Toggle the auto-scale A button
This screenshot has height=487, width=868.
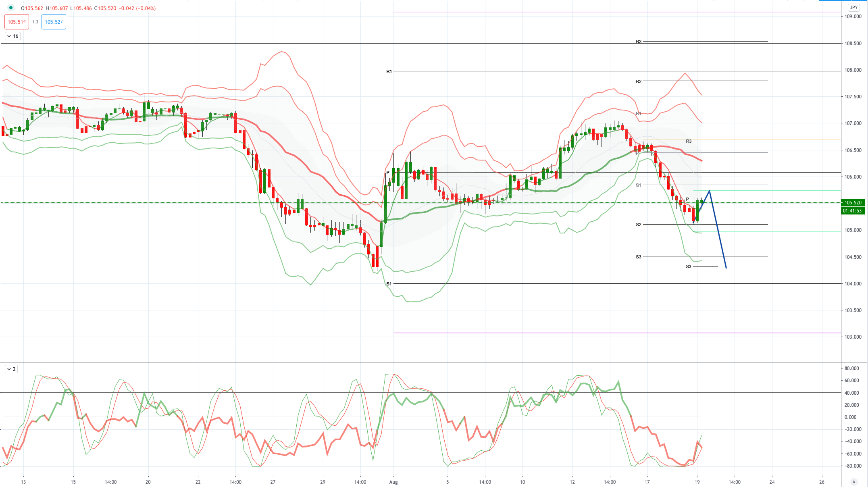(x=853, y=482)
